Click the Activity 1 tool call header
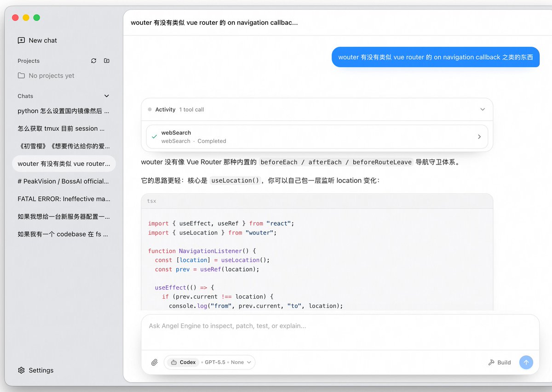Image resolution: width=552 pixels, height=392 pixels. click(317, 109)
